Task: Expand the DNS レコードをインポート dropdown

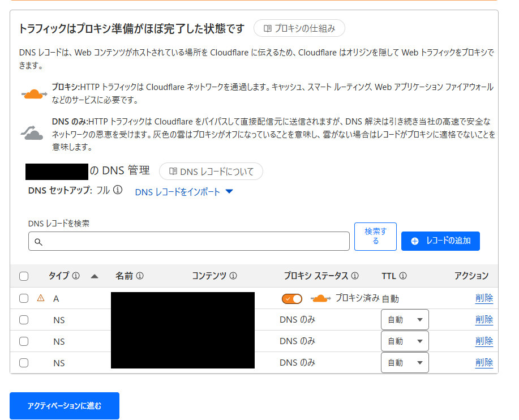Action: pos(229,192)
